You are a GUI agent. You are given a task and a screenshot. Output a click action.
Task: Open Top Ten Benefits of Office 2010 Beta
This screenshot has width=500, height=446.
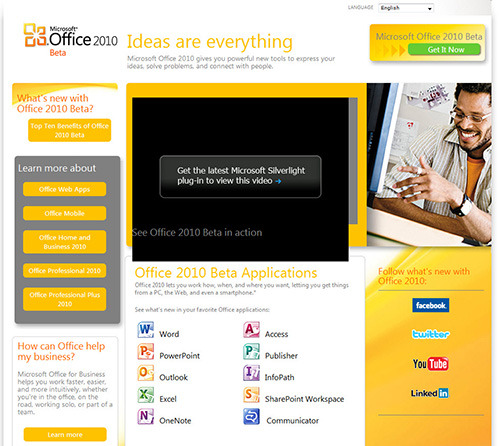tap(69, 130)
